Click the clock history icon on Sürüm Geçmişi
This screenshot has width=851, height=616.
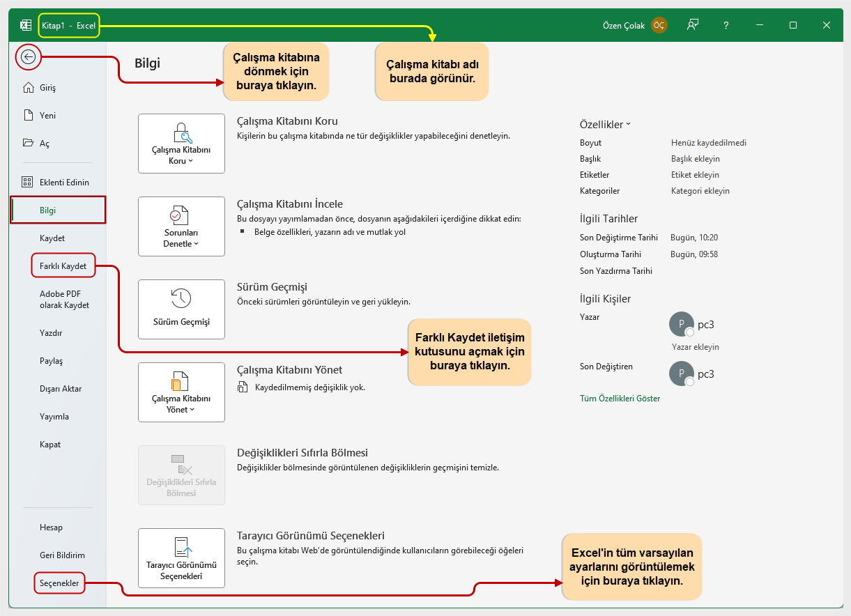tap(181, 298)
